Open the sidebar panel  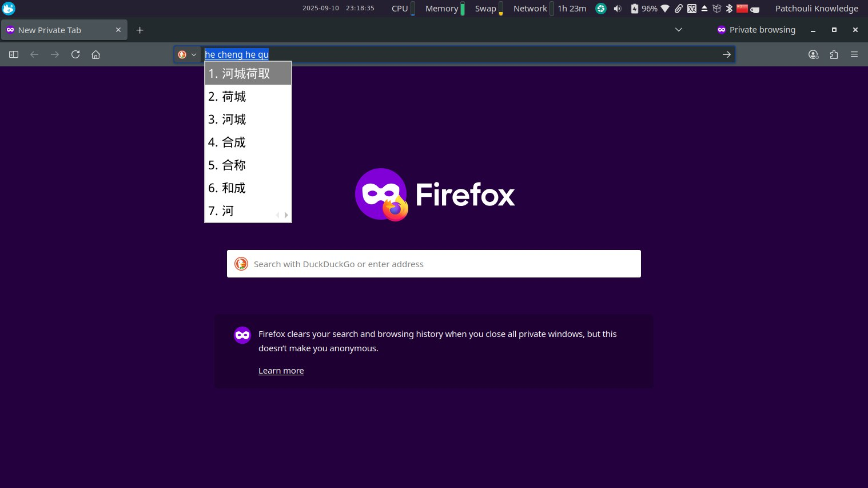(x=13, y=54)
